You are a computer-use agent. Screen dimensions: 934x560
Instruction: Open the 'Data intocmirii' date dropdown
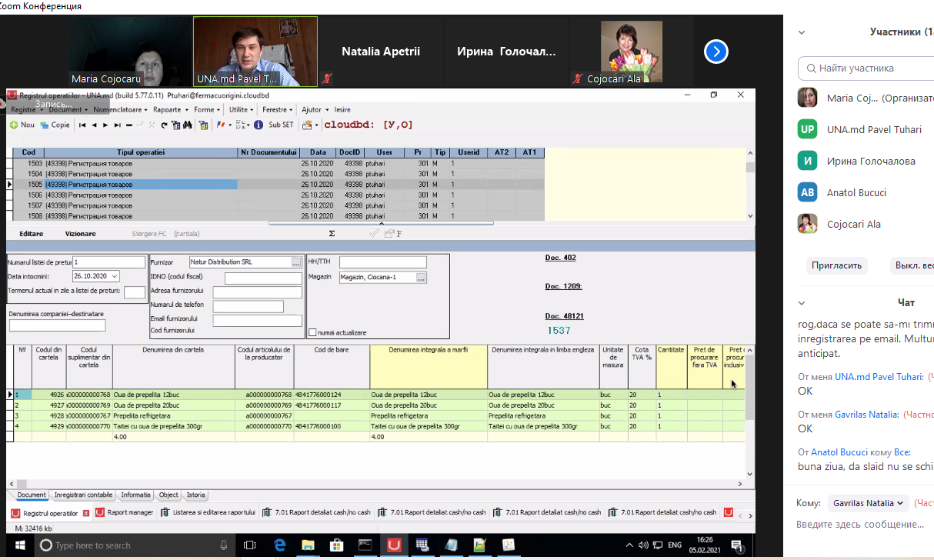click(115, 276)
